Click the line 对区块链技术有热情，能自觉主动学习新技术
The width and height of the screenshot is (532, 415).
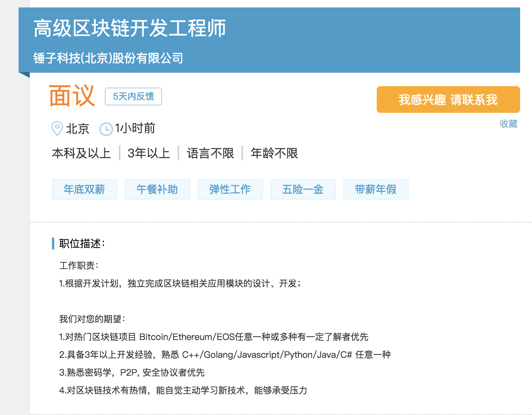pyautogui.click(x=183, y=390)
